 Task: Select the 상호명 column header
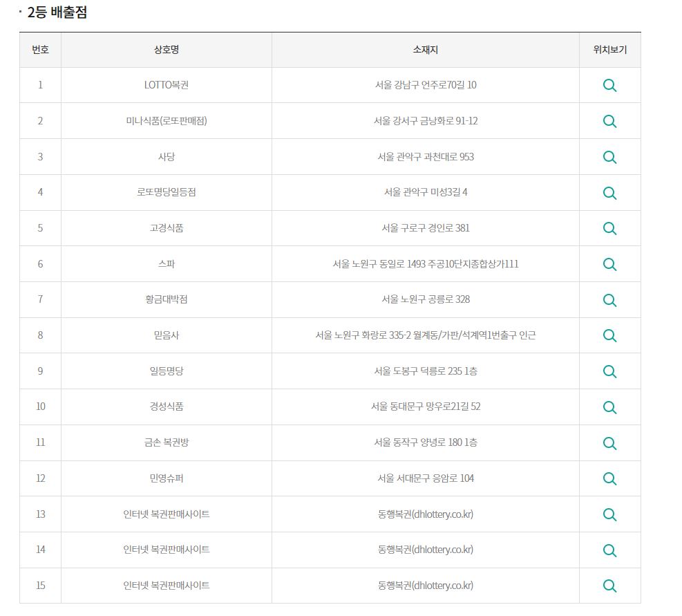pyautogui.click(x=167, y=50)
